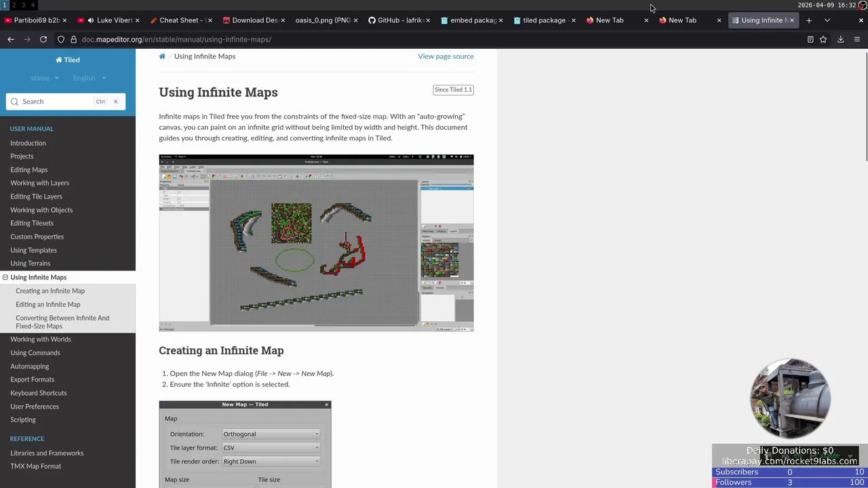Click the streamer webcam overlay circle

click(x=791, y=399)
